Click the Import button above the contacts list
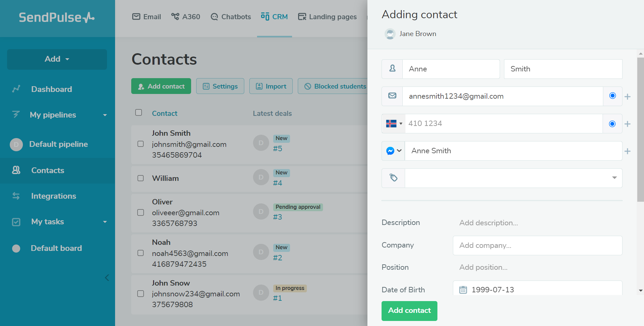The height and width of the screenshot is (326, 644). (271, 86)
